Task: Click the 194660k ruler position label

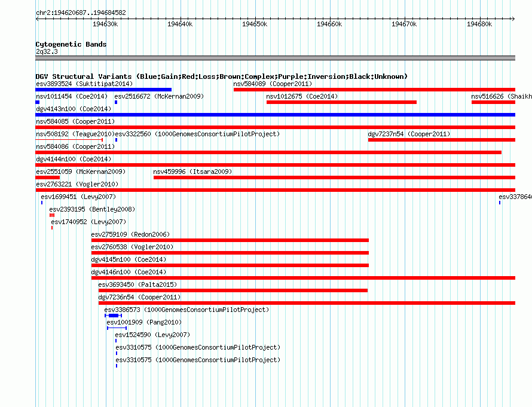Action: pyautogui.click(x=329, y=24)
